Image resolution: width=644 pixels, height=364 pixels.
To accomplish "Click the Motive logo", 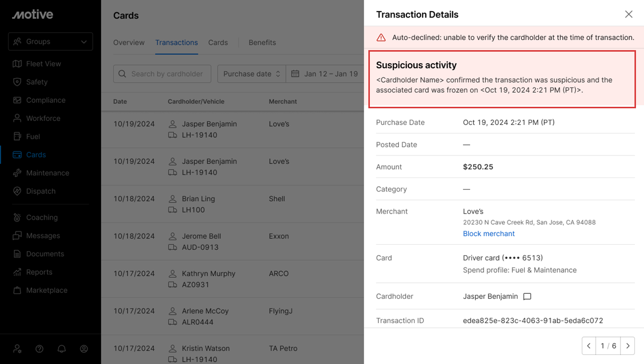I will pyautogui.click(x=33, y=15).
